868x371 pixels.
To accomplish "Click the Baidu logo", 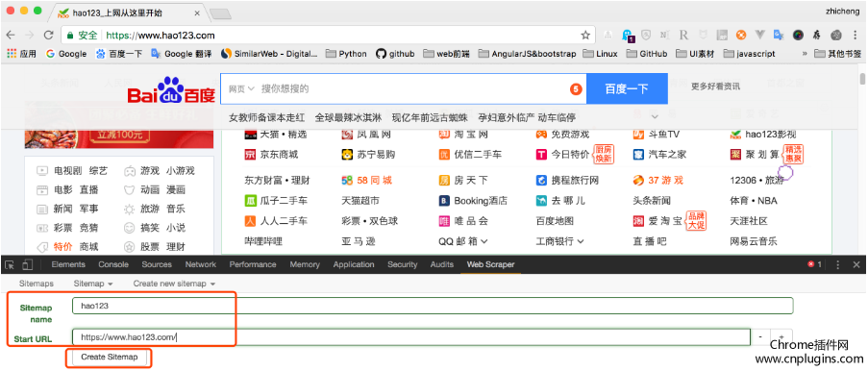I will click(171, 90).
